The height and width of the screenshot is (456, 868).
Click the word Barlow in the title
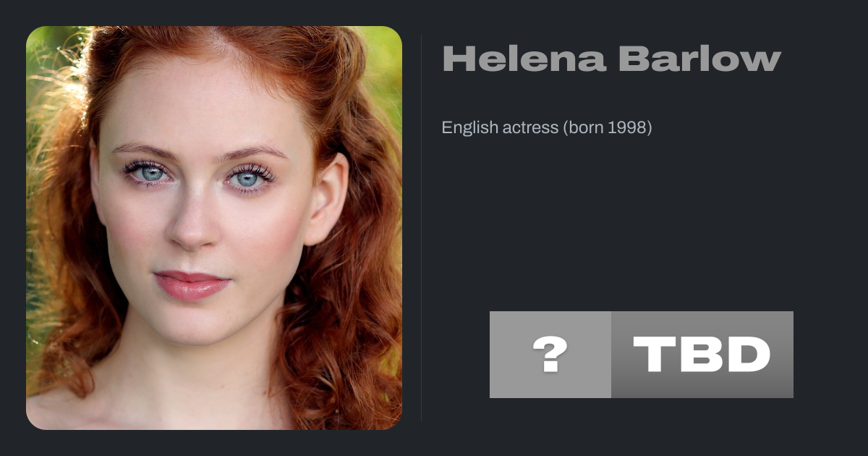pyautogui.click(x=699, y=59)
